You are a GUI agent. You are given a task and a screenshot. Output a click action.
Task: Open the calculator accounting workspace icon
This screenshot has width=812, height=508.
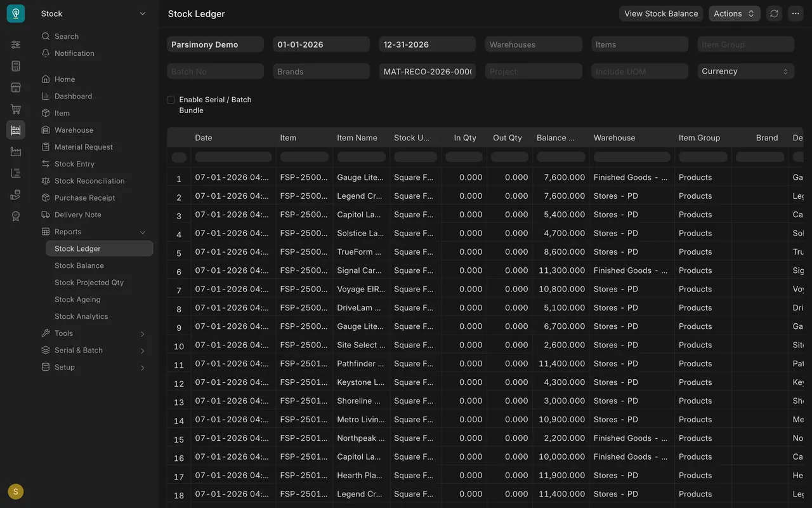[x=16, y=66]
